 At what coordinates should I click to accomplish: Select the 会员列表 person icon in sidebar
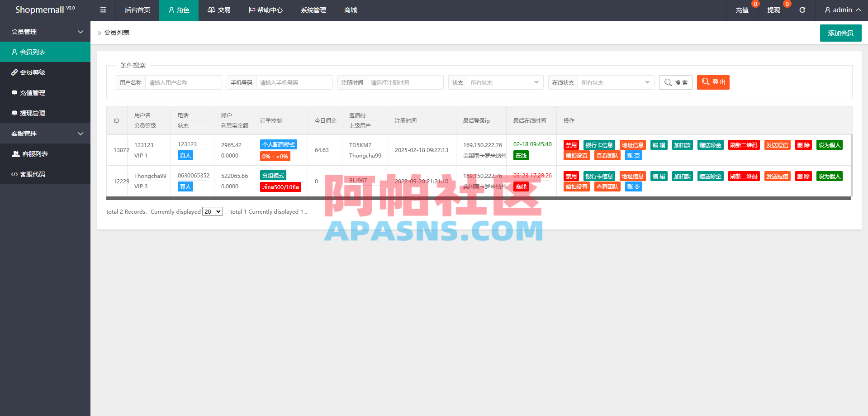click(x=14, y=52)
